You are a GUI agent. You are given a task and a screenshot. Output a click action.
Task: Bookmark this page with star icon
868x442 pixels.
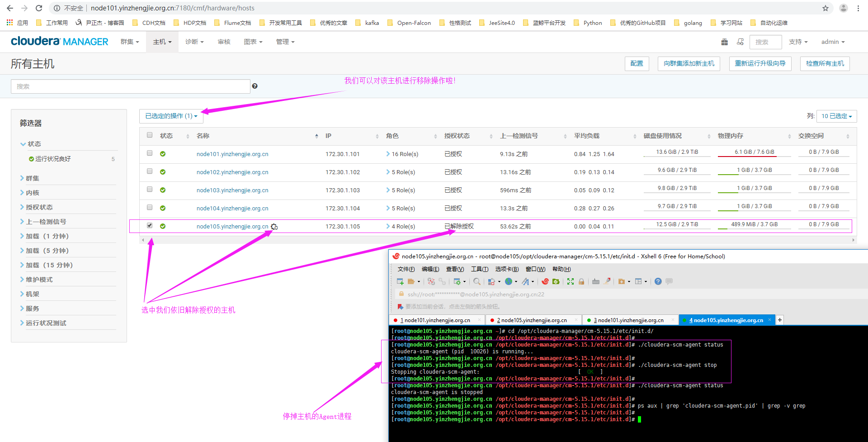[x=826, y=8]
